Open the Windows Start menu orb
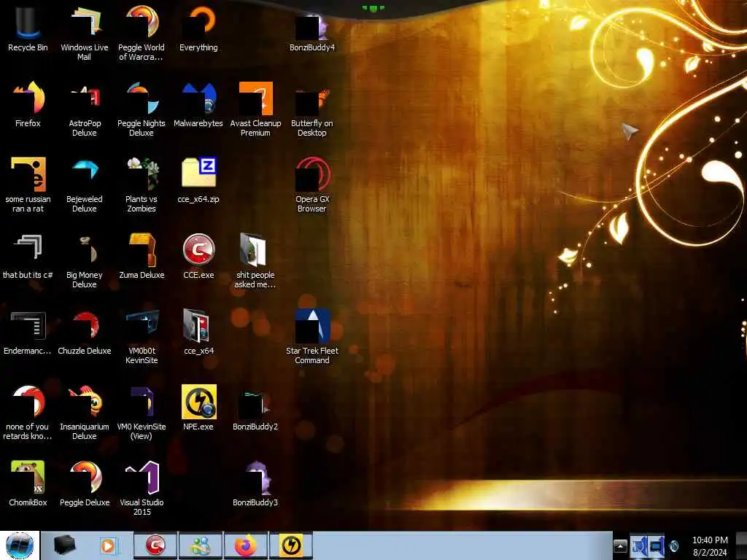The image size is (747, 560). (x=20, y=545)
